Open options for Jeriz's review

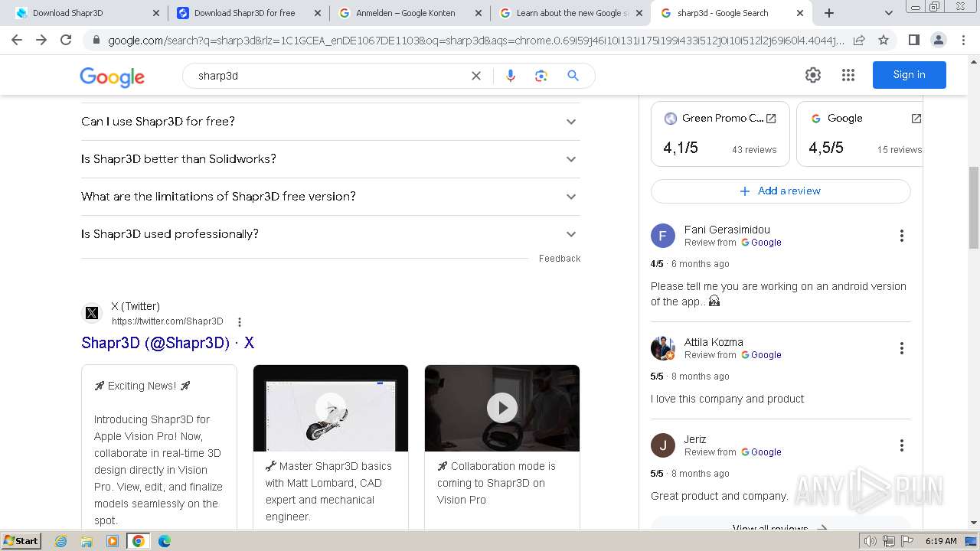(x=902, y=445)
